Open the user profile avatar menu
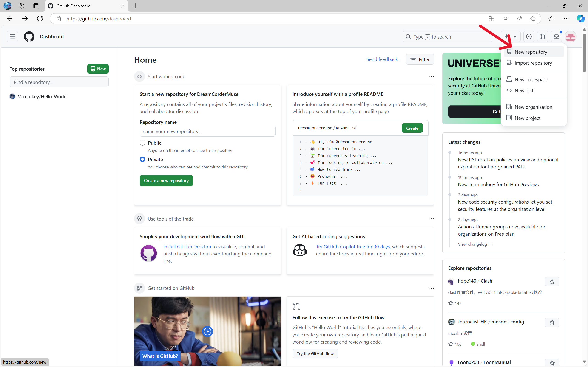Viewport: 588px width, 367px height. point(570,37)
